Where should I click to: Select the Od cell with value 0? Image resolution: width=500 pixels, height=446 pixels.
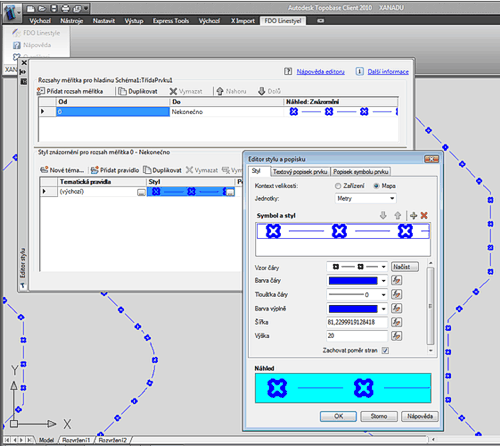point(113,112)
